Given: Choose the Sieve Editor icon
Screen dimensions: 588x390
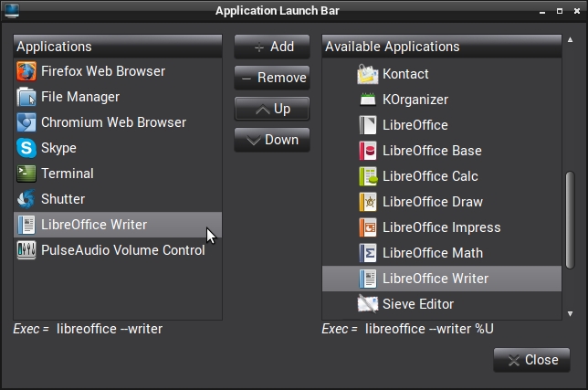Looking at the screenshot, I should coord(367,304).
